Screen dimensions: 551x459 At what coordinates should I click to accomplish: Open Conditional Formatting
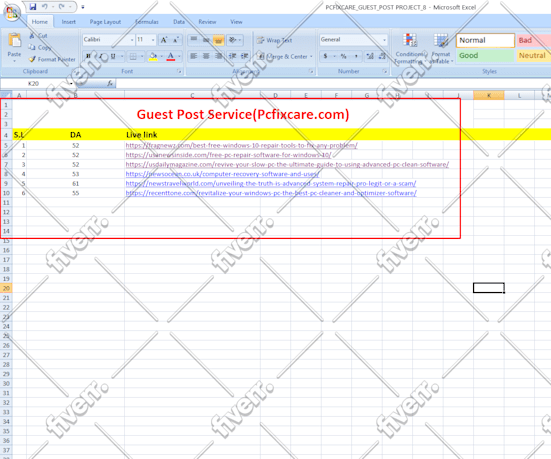tap(409, 49)
